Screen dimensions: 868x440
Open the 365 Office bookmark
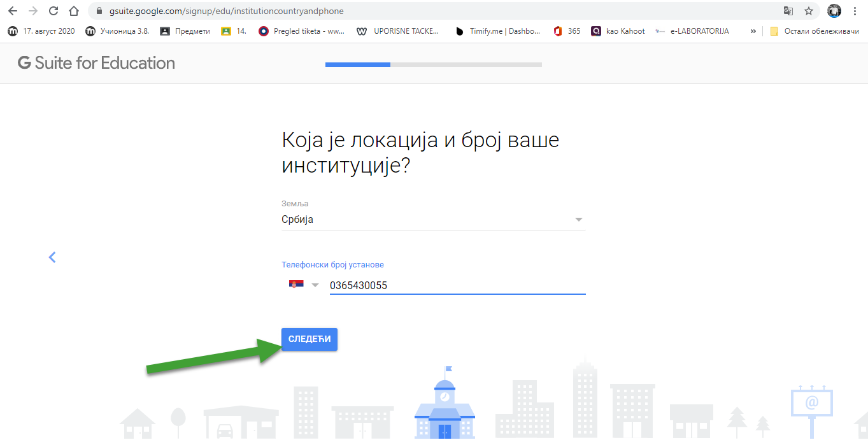click(567, 31)
